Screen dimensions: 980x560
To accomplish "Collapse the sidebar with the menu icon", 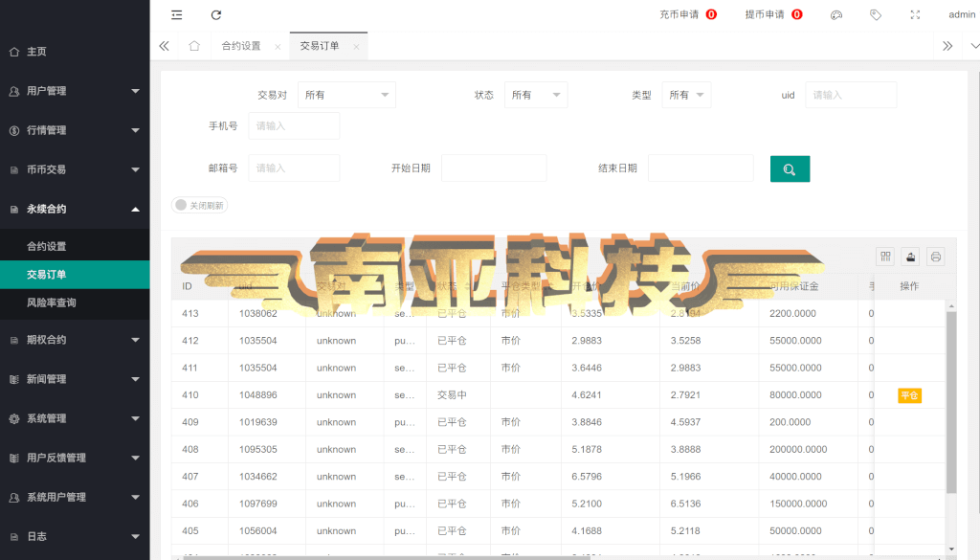I will click(x=177, y=15).
